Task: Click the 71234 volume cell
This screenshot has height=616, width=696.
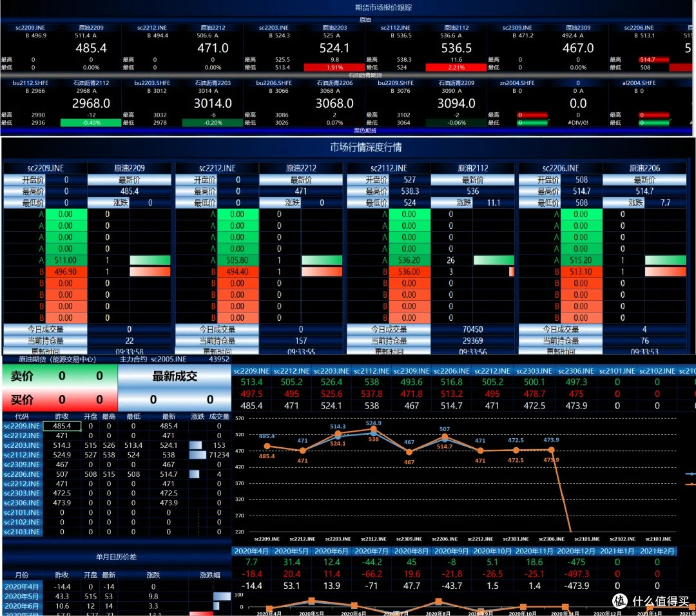Action: pos(218,455)
